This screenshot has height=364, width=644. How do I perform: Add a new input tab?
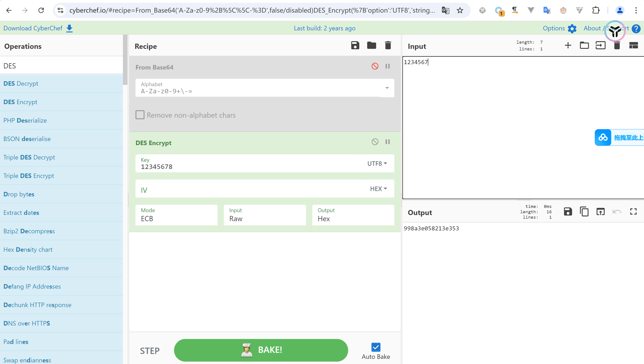coord(568,45)
